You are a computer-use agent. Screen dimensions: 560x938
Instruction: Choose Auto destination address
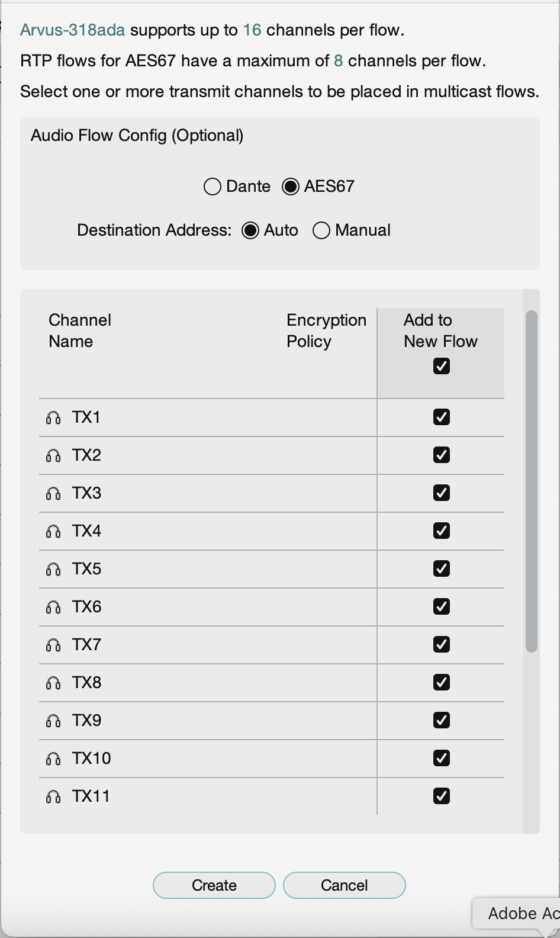250,230
